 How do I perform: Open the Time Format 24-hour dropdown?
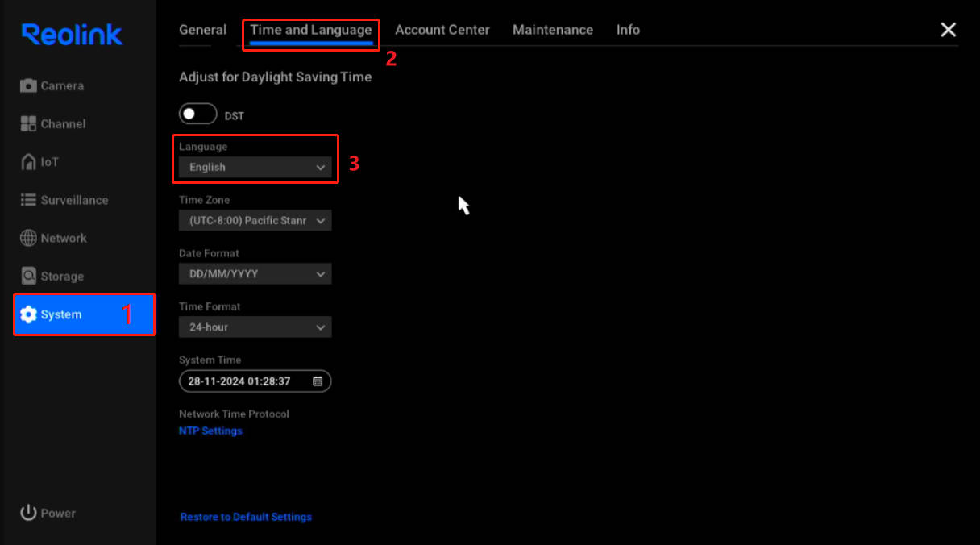click(255, 327)
